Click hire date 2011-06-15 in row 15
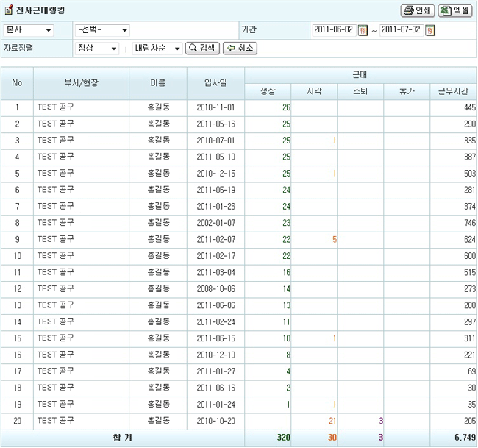Screen dimensions: 478x448 click(x=215, y=338)
